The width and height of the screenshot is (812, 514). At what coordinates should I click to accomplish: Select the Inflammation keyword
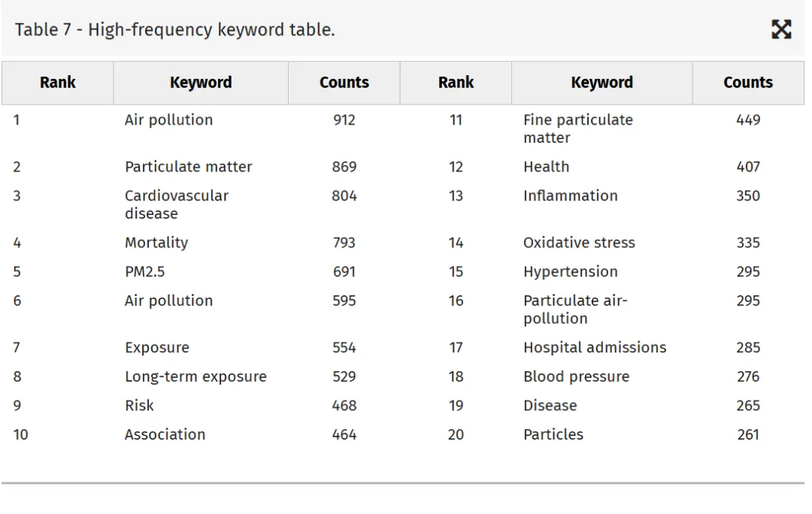[570, 196]
